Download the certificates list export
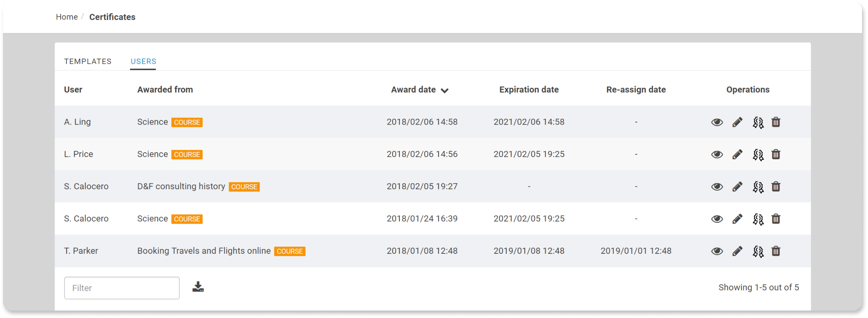 pyautogui.click(x=198, y=287)
